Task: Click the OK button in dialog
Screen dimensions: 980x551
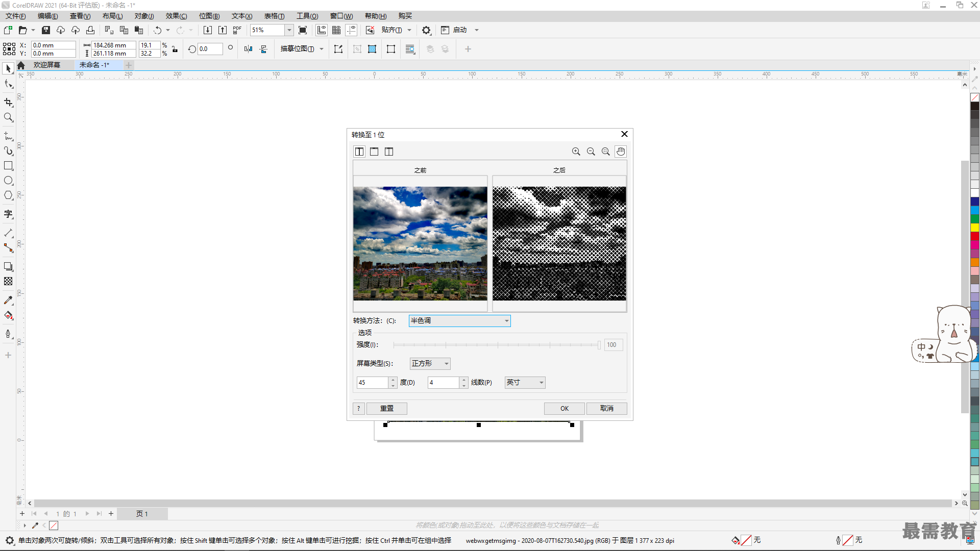Action: (x=564, y=408)
